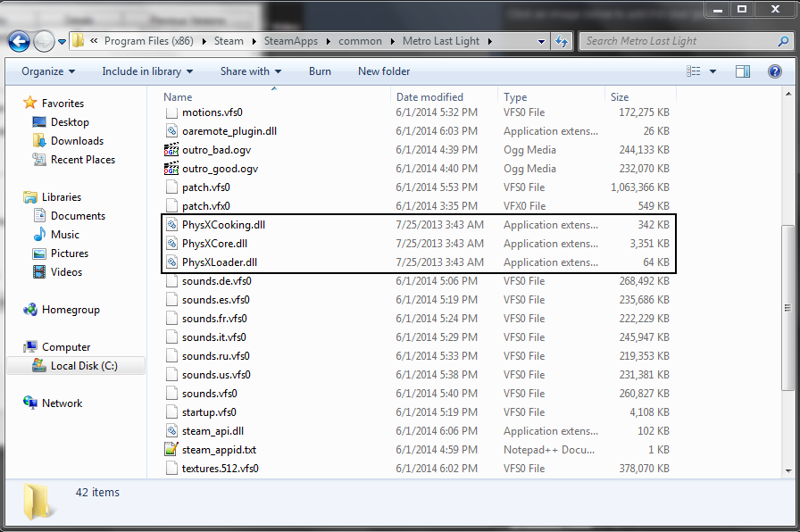Click the Change your view icon

pyautogui.click(x=694, y=71)
